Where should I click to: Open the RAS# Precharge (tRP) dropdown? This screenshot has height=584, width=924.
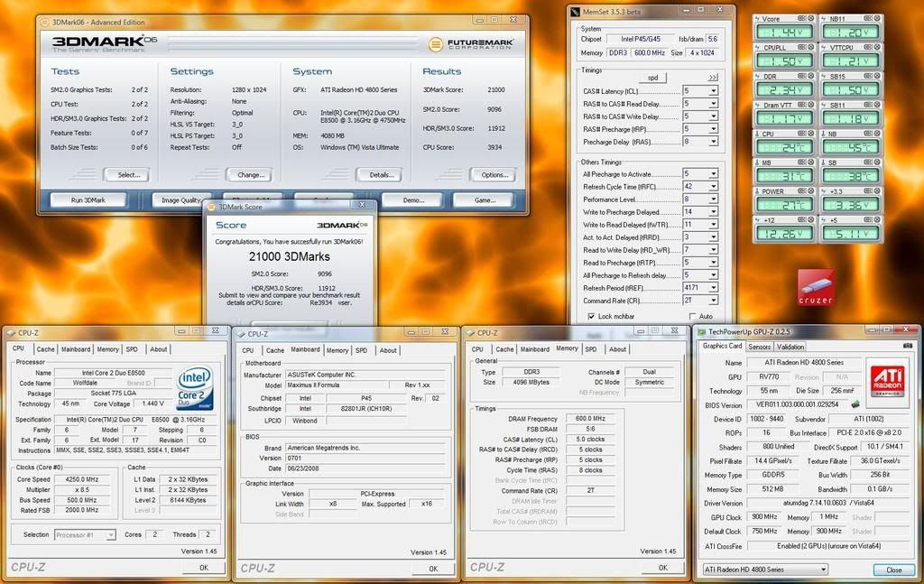(714, 129)
